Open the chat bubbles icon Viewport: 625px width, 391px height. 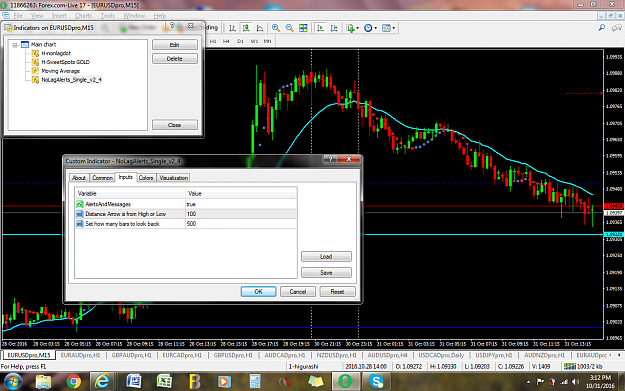coord(617,28)
